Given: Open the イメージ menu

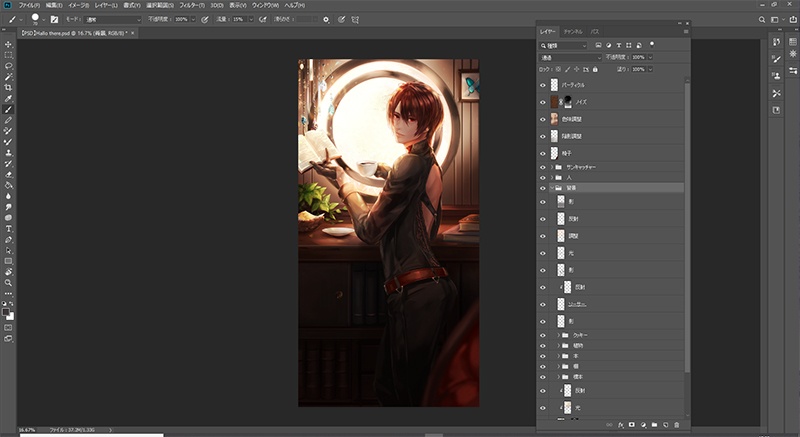Looking at the screenshot, I should pos(78,5).
